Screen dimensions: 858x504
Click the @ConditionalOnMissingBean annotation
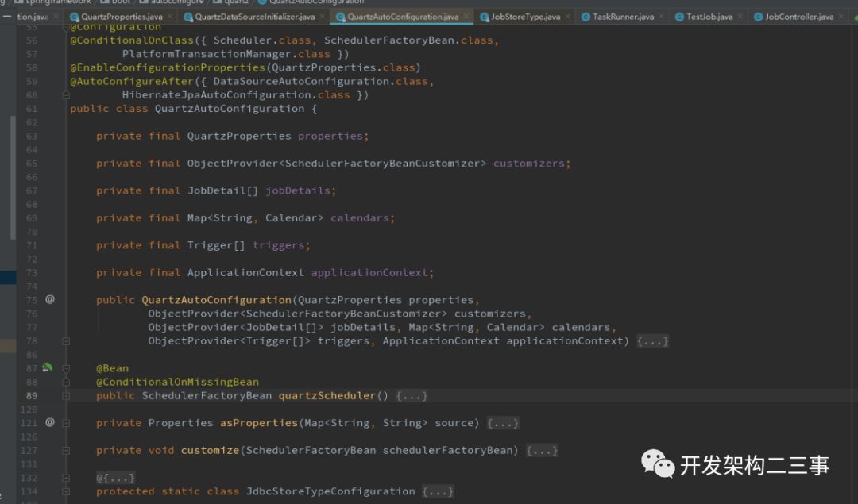click(177, 382)
